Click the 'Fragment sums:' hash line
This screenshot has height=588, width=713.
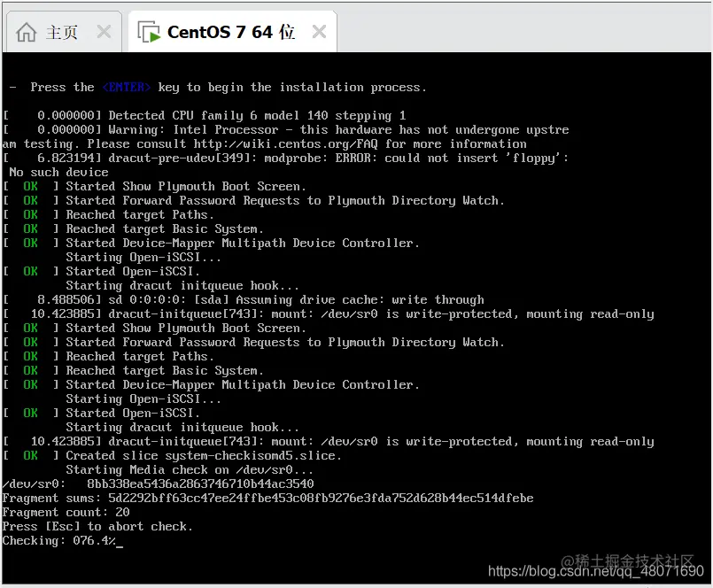pyautogui.click(x=267, y=499)
